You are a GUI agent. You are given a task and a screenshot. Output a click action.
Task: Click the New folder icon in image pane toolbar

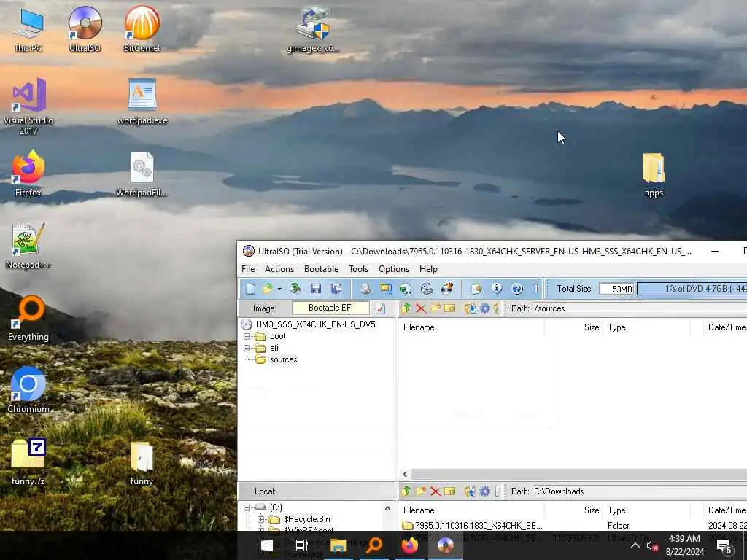coord(435,308)
